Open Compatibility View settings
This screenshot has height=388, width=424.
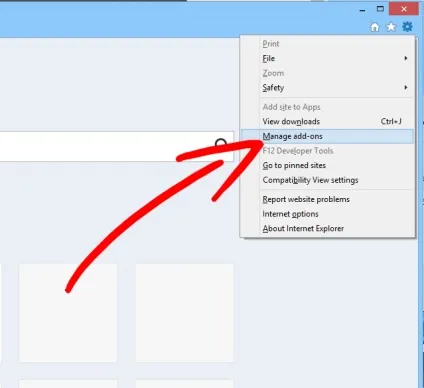[x=327, y=180]
